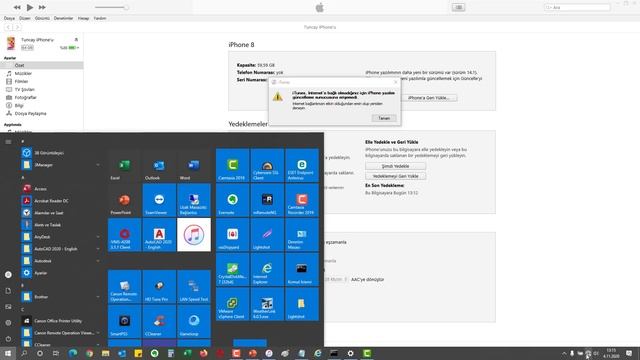Click iPhone'u Geri Yükle button

click(429, 98)
